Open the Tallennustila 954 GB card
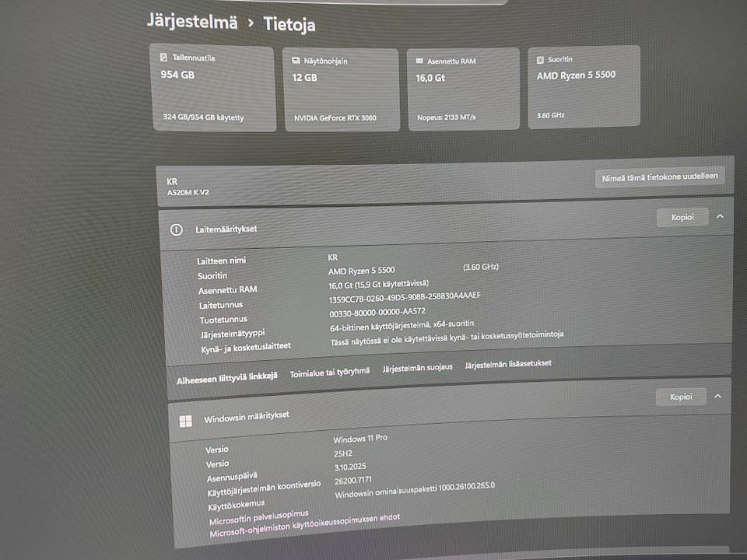This screenshot has width=747, height=560. [x=213, y=88]
